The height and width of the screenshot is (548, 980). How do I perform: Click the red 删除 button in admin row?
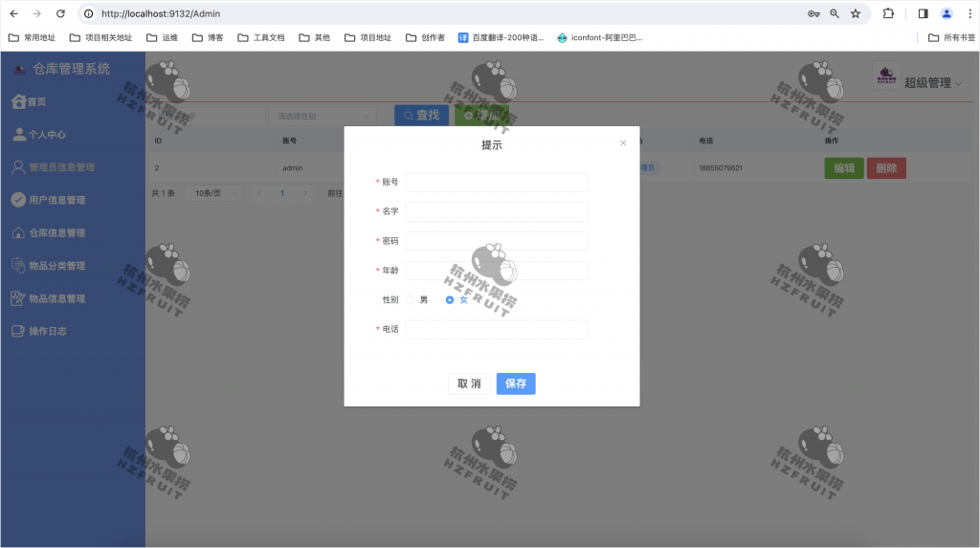886,168
